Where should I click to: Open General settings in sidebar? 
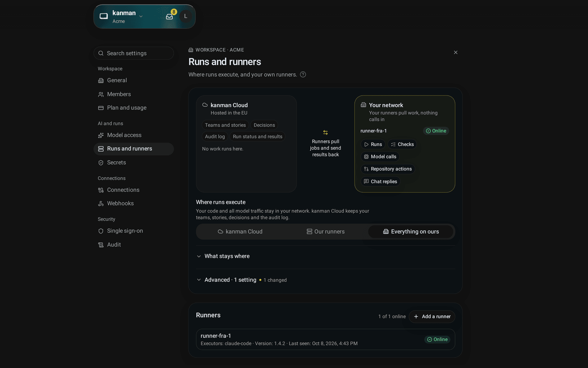pos(134,81)
